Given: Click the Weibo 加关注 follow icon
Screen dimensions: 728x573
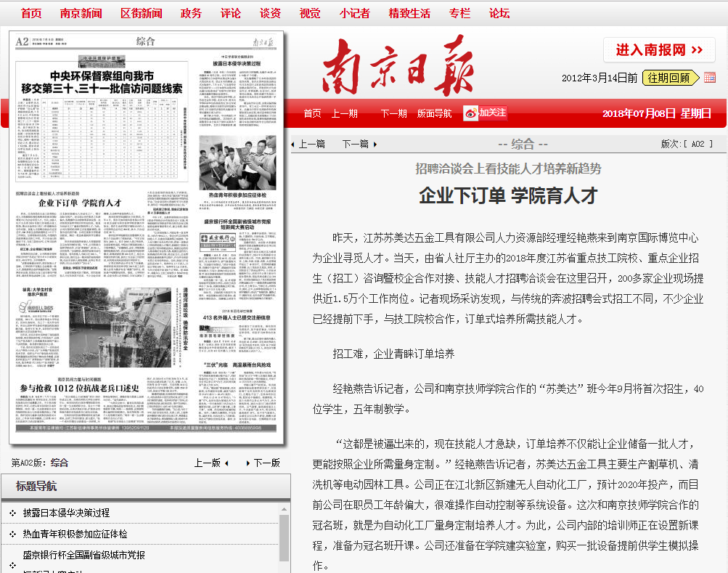Looking at the screenshot, I should pos(484,113).
